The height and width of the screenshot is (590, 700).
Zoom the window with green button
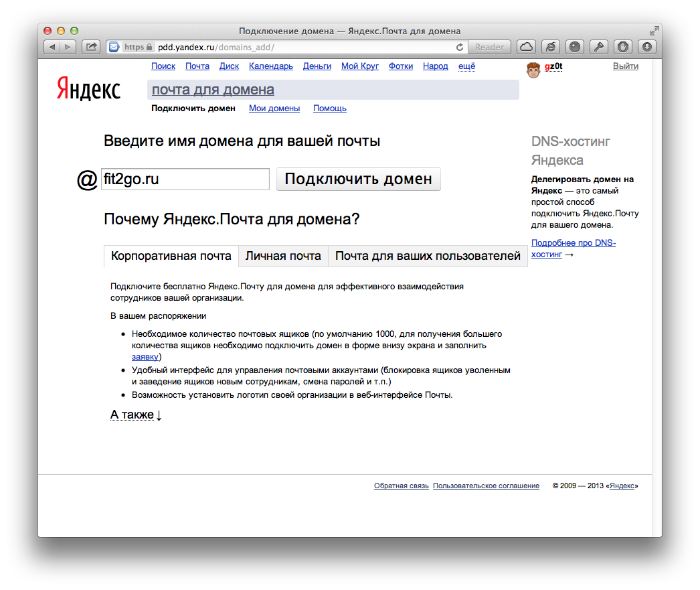[74, 31]
